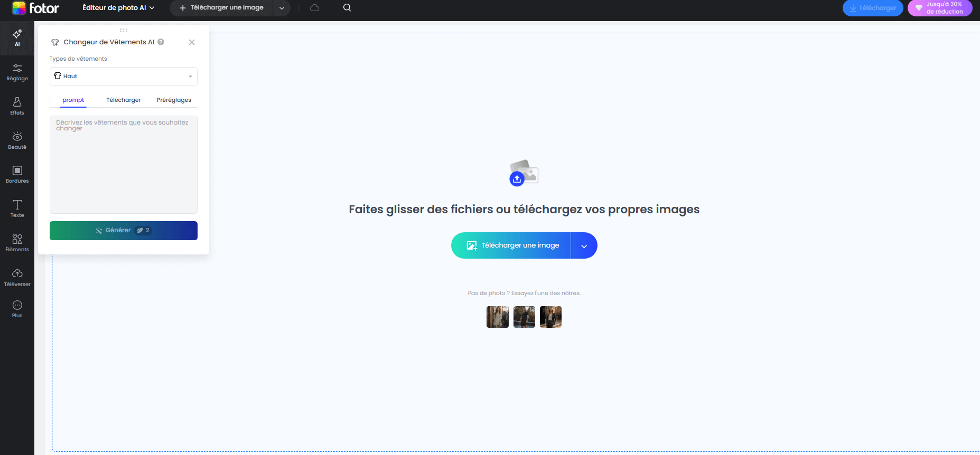980x455 pixels.
Task: Click the Générer button
Action: point(124,231)
